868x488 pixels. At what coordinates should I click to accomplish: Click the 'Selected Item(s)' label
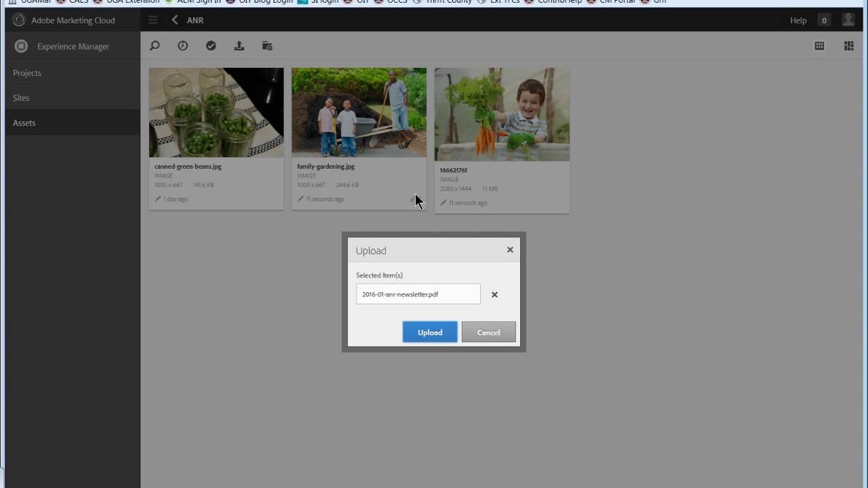[380, 275]
